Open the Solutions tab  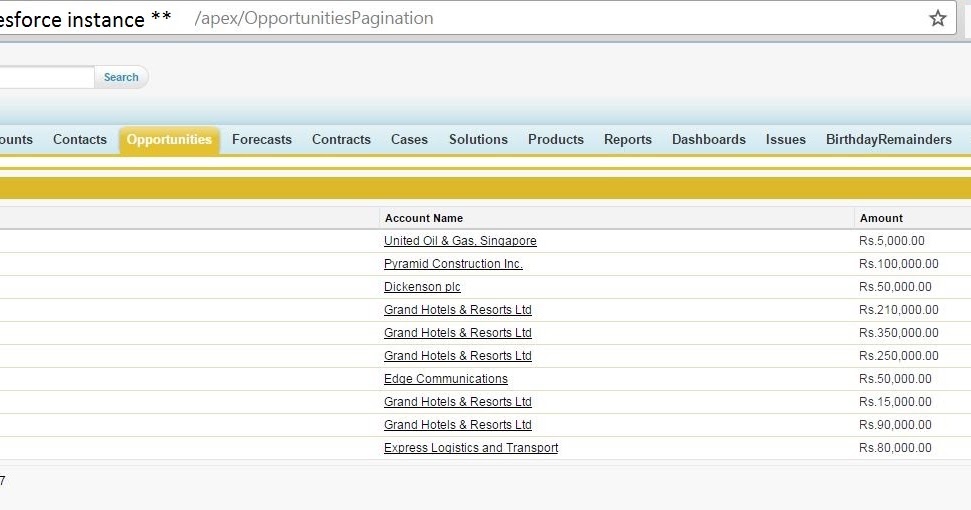pyautogui.click(x=478, y=139)
